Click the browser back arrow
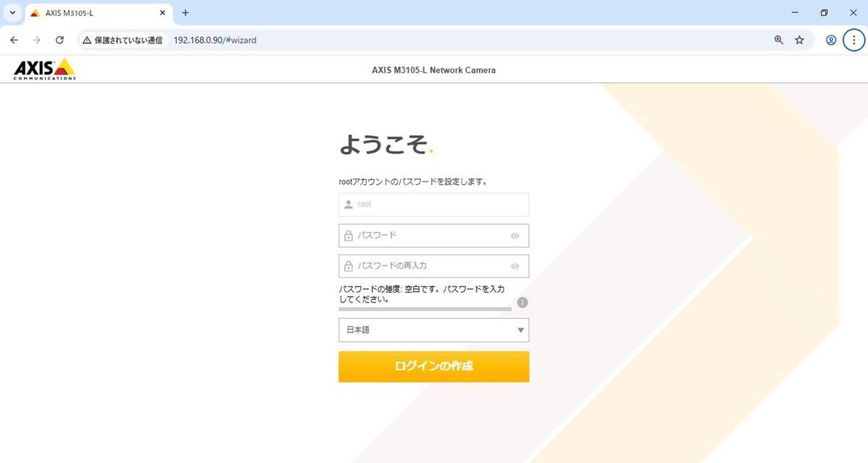This screenshot has width=868, height=463. pos(14,40)
